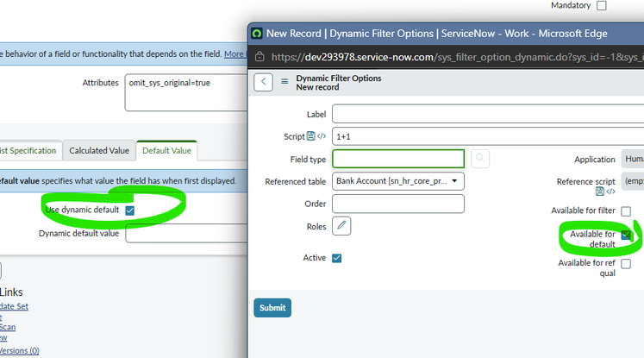Open the Versions (0) link
The image size is (644, 358).
(19, 350)
